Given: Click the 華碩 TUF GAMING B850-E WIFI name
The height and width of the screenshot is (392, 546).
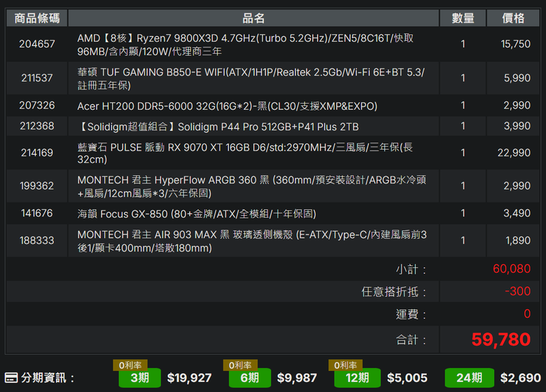Looking at the screenshot, I should point(251,78).
